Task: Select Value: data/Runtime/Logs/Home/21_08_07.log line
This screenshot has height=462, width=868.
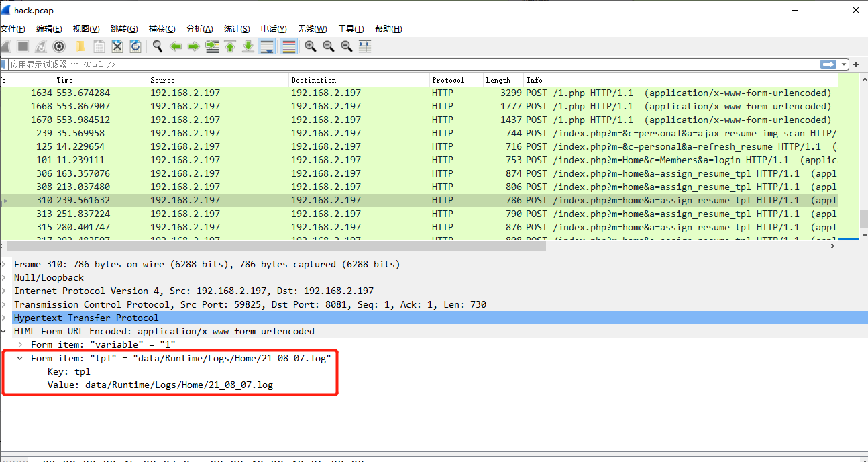Action: coord(160,385)
